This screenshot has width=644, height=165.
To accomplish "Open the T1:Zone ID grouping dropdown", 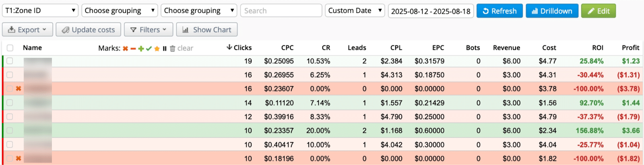I will [x=40, y=10].
